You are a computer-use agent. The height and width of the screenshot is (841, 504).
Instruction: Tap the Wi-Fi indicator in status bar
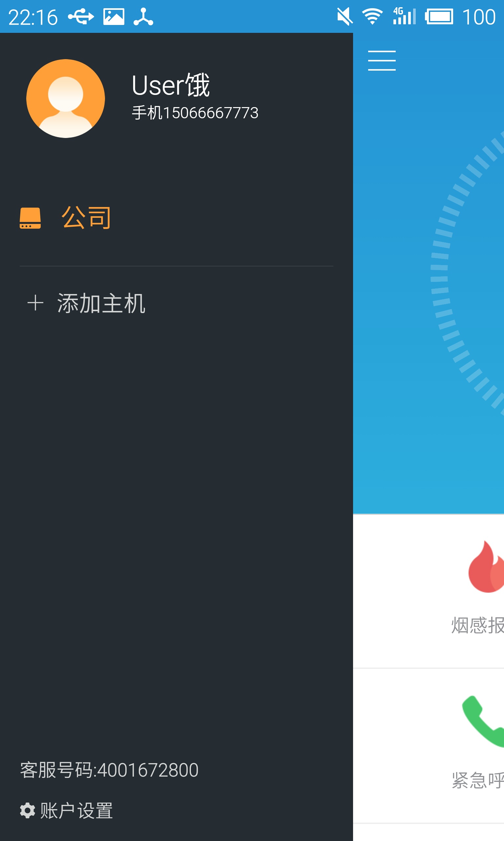[x=372, y=17]
